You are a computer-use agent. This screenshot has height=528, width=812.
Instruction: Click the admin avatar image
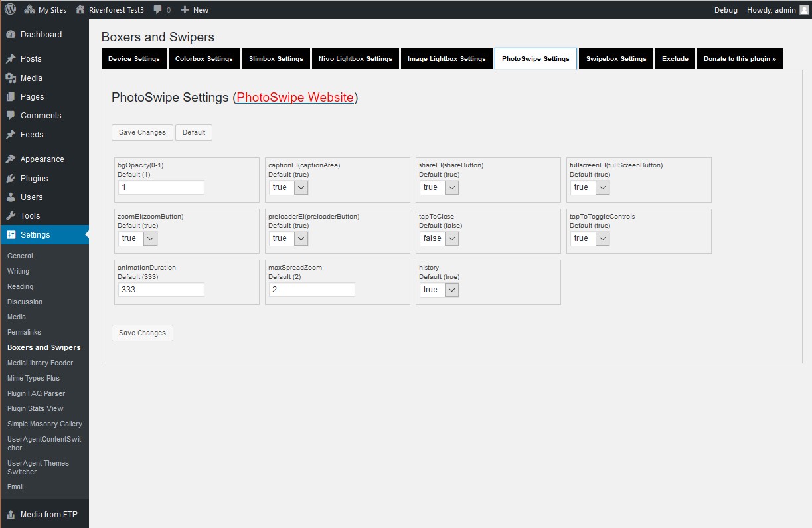[804, 10]
